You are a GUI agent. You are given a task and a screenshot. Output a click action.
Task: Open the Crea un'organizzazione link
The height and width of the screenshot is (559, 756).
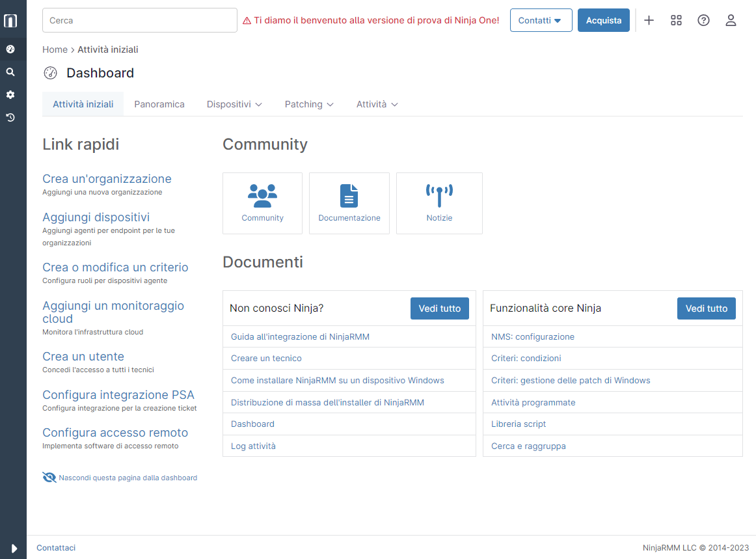tap(107, 179)
